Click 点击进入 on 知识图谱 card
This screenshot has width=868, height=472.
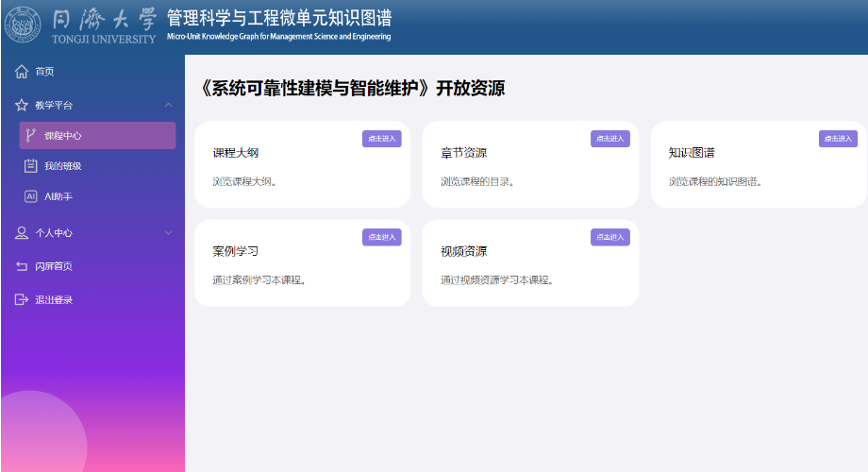[838, 139]
